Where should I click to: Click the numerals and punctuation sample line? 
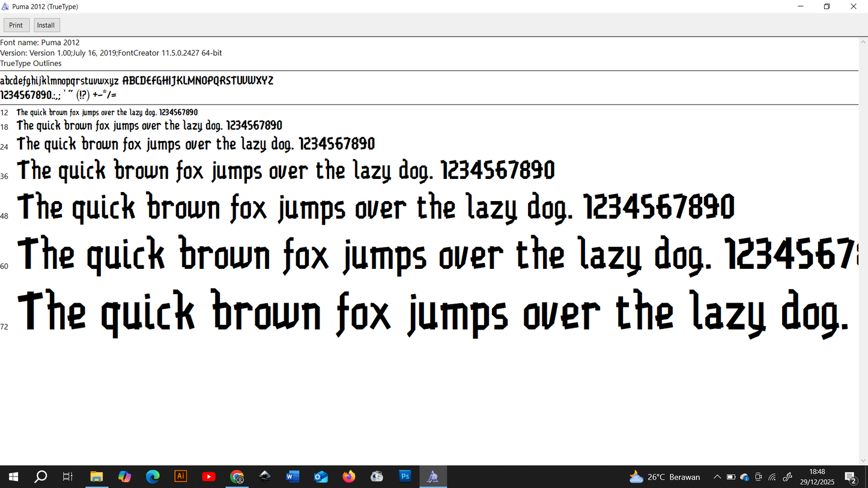[x=58, y=95]
